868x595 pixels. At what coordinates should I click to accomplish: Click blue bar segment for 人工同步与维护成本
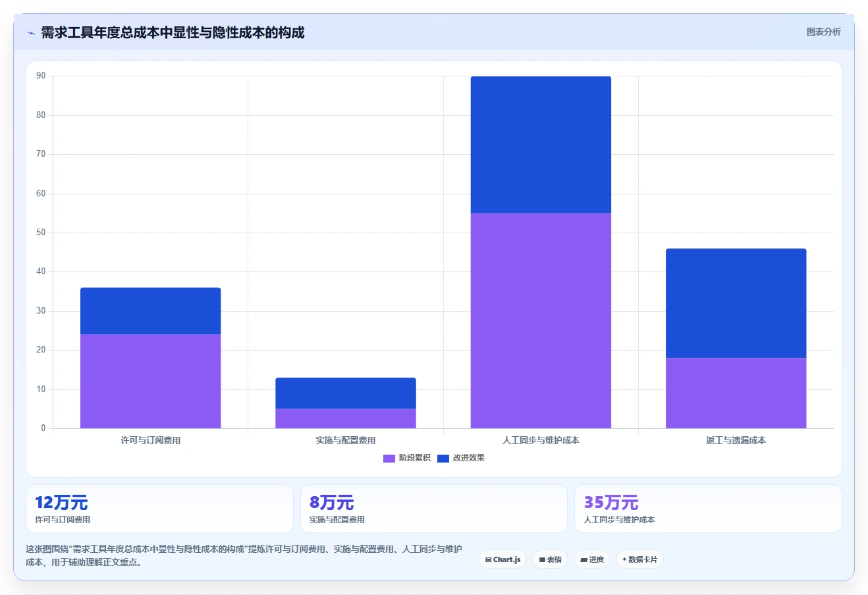pyautogui.click(x=541, y=144)
